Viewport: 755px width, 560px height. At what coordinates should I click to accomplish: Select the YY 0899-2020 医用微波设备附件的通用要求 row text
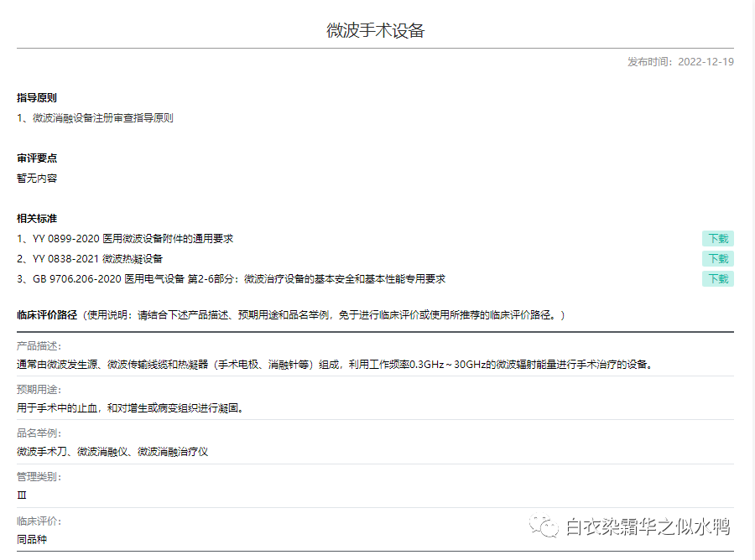[x=125, y=239]
